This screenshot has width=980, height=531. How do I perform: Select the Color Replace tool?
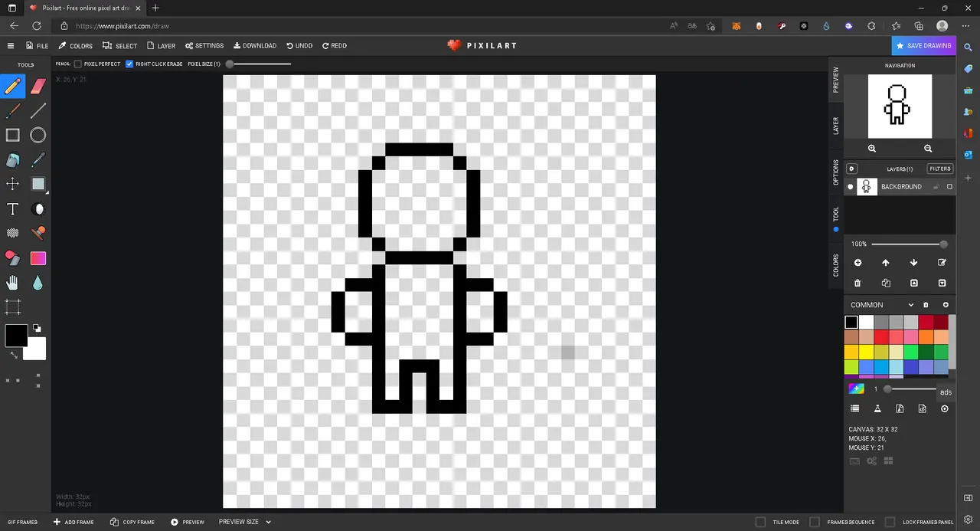[13, 258]
